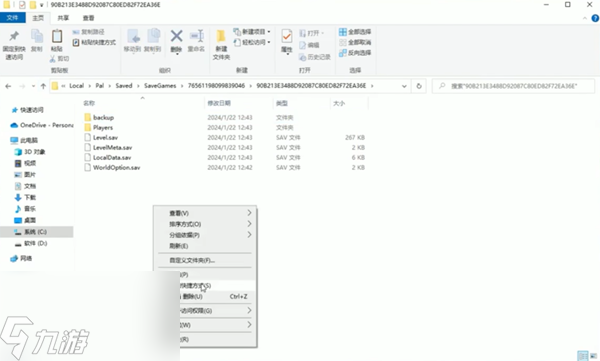Expand the 查看(V) submenu arrow
The height and width of the screenshot is (361, 600).
[249, 213]
